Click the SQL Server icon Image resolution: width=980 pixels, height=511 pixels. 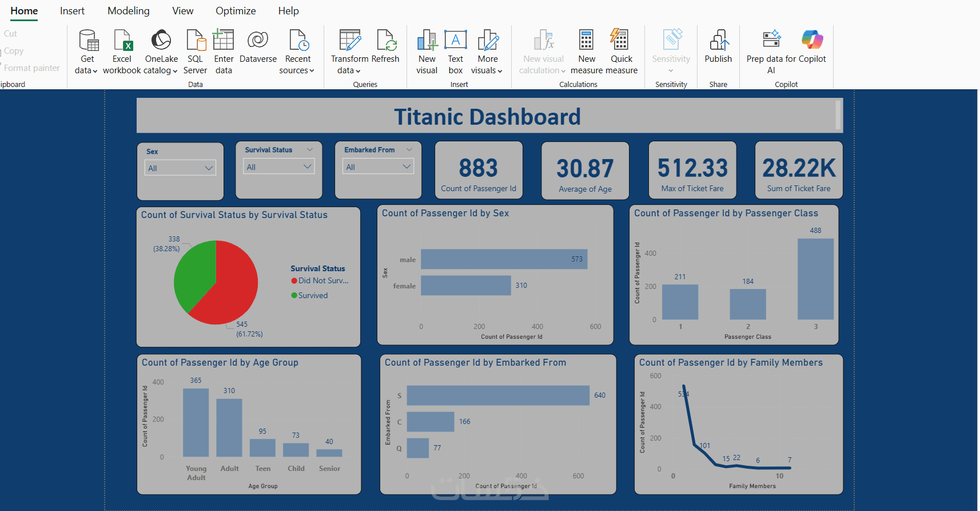point(196,40)
